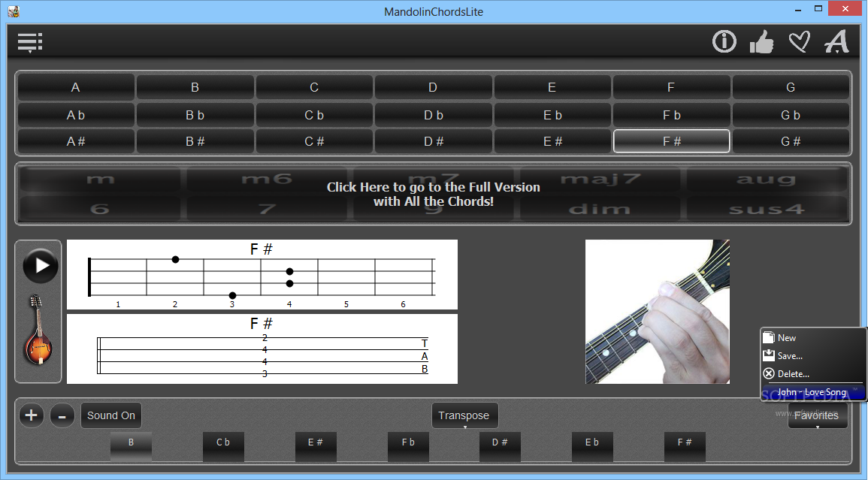Select root note A

coord(76,87)
